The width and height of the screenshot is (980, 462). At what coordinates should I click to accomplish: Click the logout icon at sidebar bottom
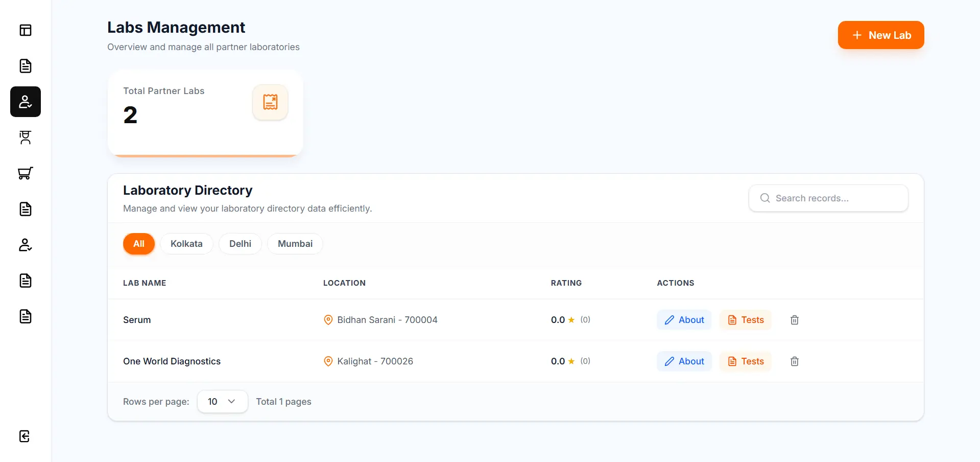pyautogui.click(x=25, y=436)
